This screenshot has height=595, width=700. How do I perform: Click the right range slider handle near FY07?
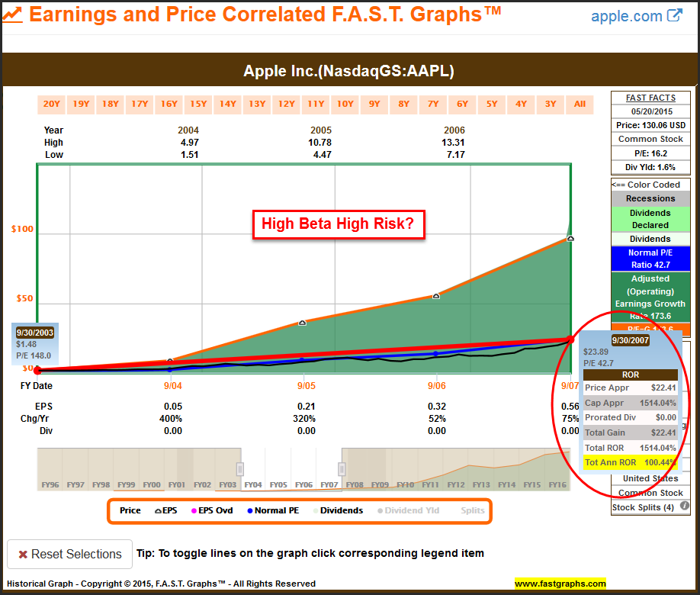coord(342,468)
